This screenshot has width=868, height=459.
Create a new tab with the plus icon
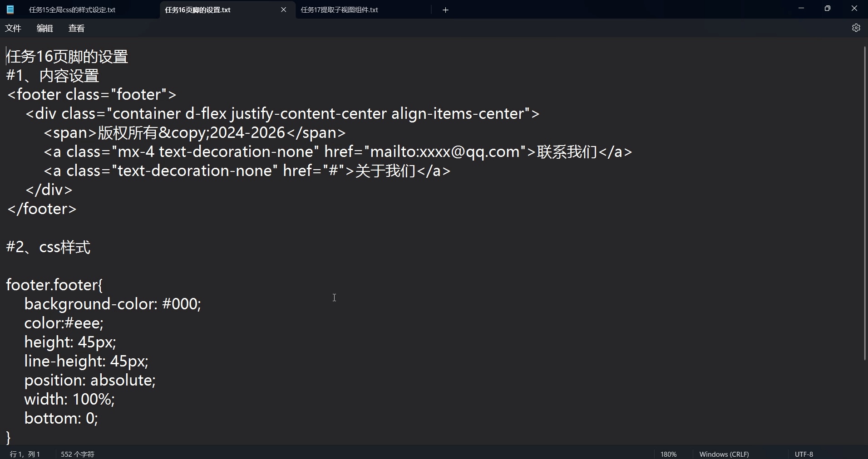[445, 10]
